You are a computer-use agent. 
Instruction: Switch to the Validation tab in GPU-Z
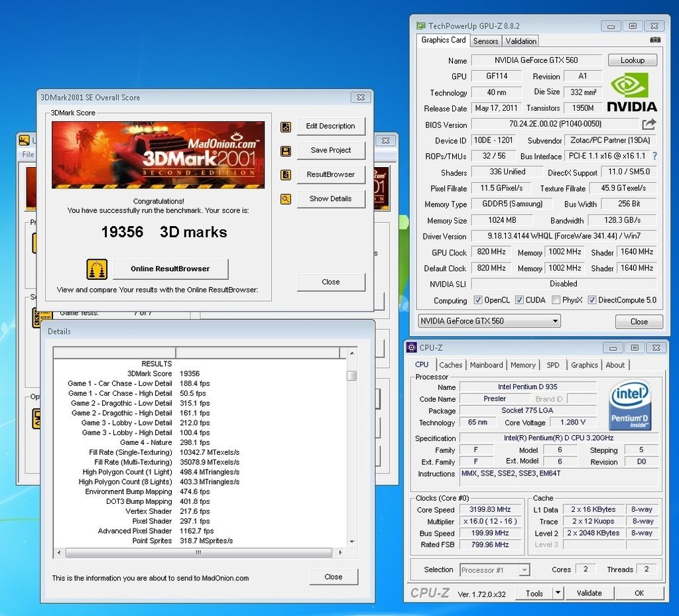coord(521,41)
